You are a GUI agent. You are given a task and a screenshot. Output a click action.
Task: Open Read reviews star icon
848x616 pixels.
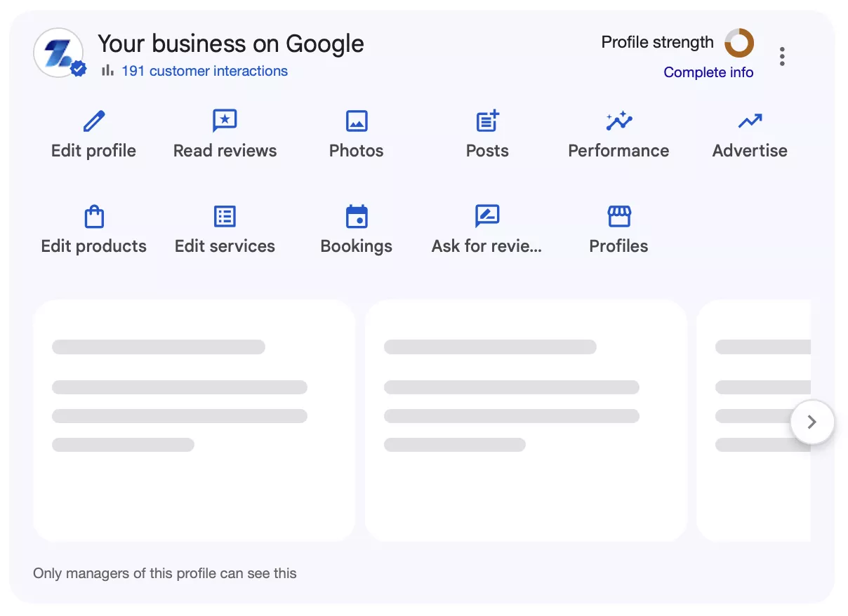pyautogui.click(x=225, y=121)
